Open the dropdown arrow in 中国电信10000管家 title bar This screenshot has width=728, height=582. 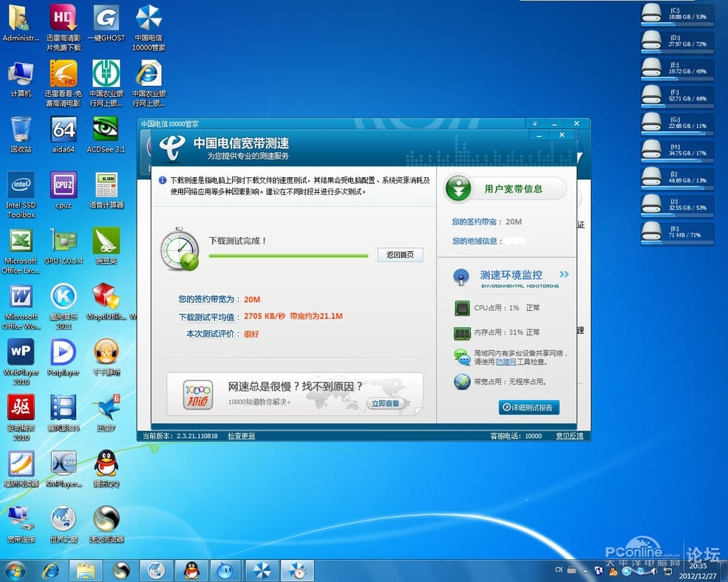535,123
